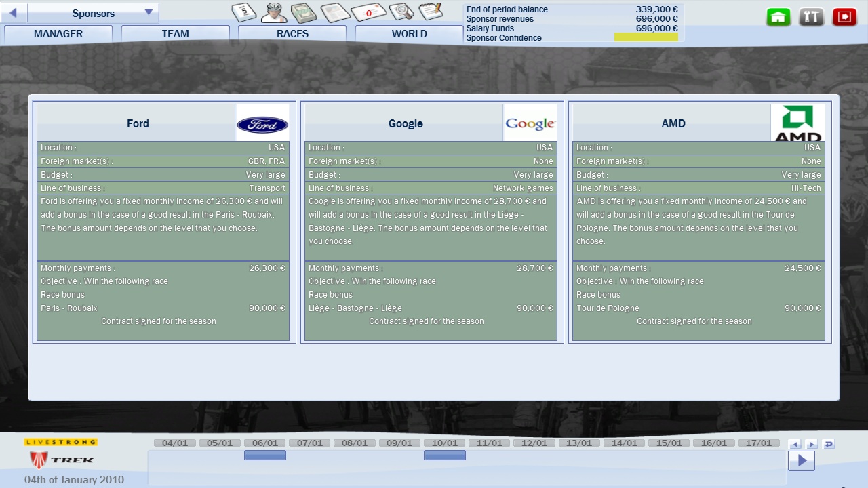
Task: Open the notepad with pencil icon
Action: 431,12
